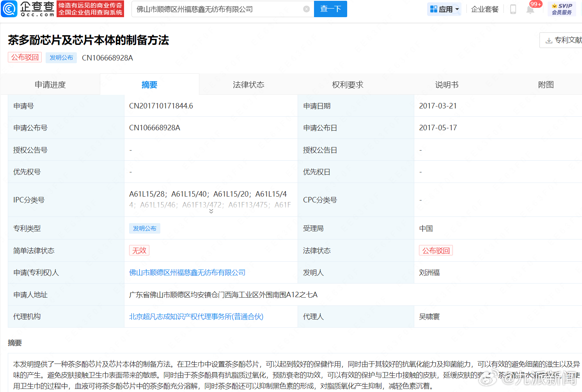Open the mobile phone app icon
The image size is (582, 392).
(513, 9)
